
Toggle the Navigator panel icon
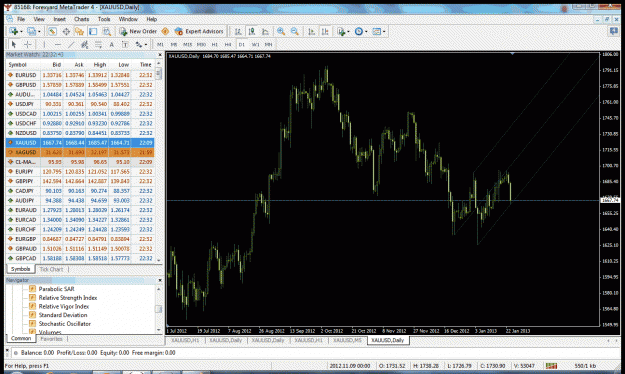(x=79, y=31)
